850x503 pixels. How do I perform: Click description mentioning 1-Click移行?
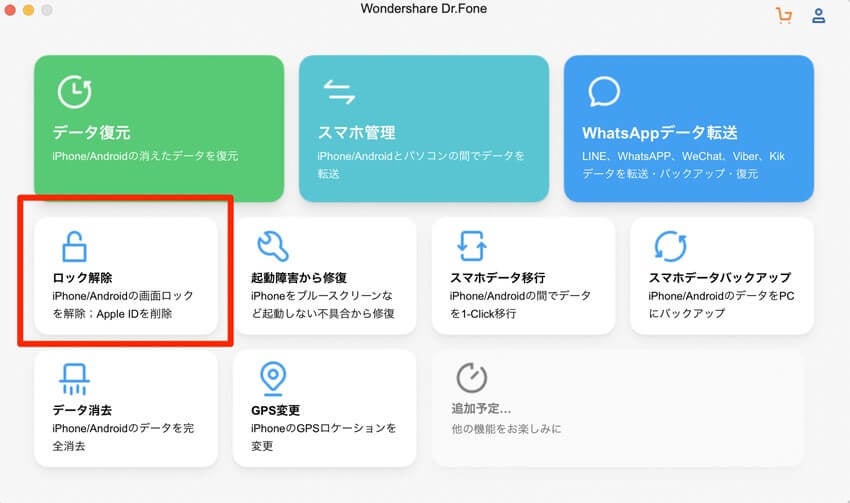(520, 305)
